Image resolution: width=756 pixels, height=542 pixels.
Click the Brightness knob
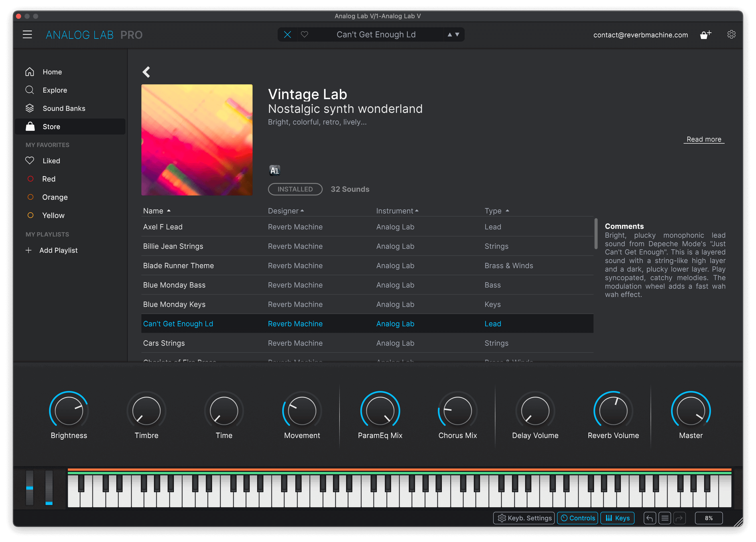[x=69, y=410]
